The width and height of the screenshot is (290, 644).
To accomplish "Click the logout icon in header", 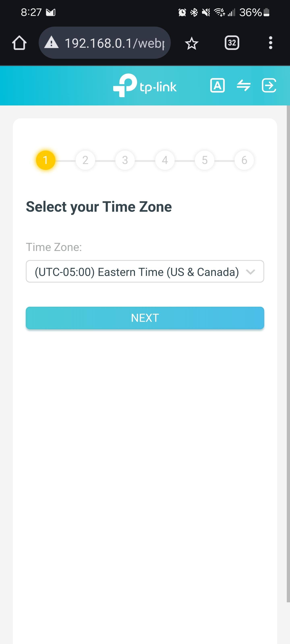I will (x=269, y=86).
